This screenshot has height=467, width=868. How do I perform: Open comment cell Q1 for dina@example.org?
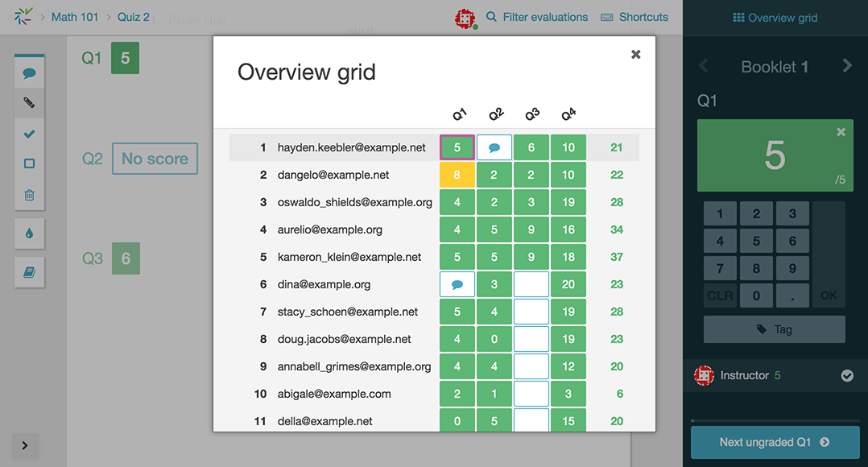click(457, 284)
